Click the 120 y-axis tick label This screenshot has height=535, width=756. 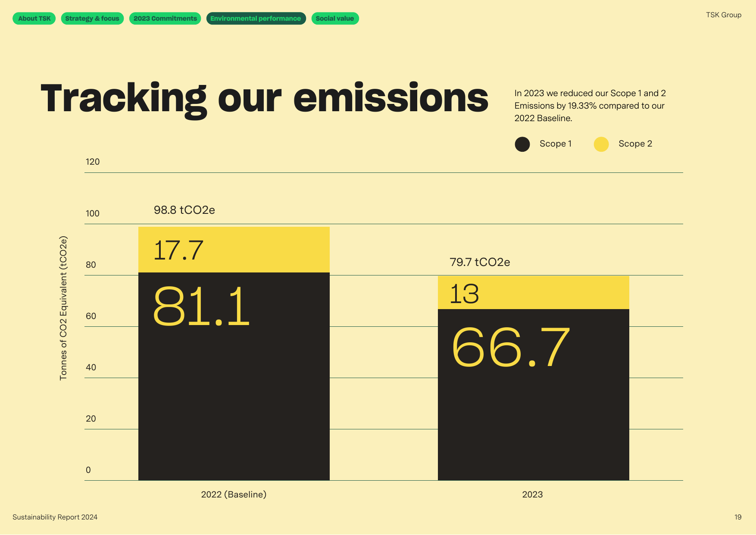(93, 162)
